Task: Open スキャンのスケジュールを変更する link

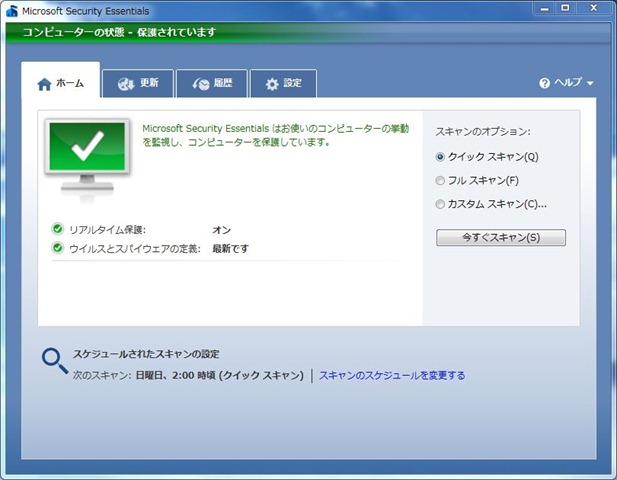Action: coord(392,375)
